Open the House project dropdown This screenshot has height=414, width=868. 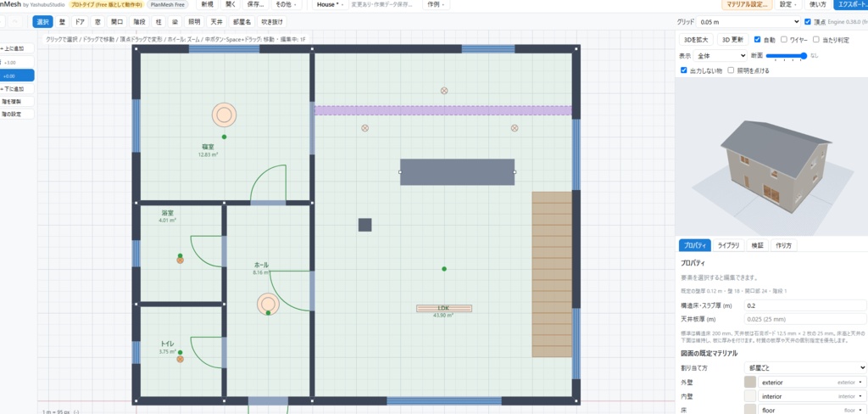(331, 4)
